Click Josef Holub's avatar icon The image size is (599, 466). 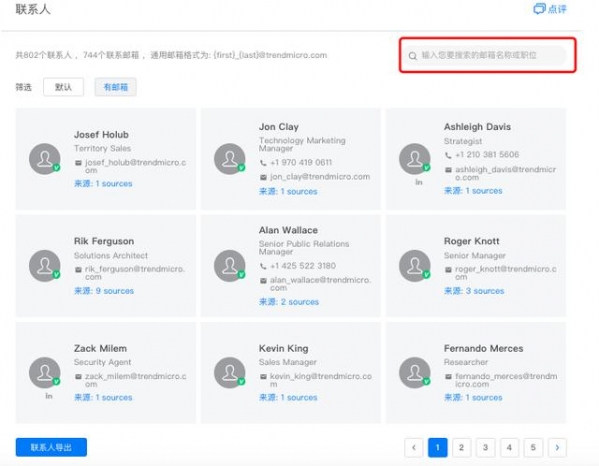coord(45,159)
